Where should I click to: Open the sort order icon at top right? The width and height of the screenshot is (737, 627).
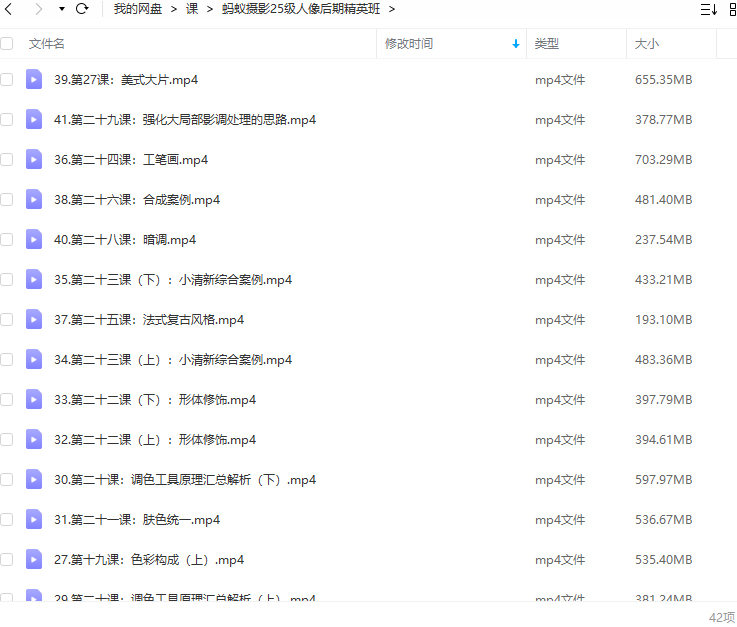pos(708,9)
